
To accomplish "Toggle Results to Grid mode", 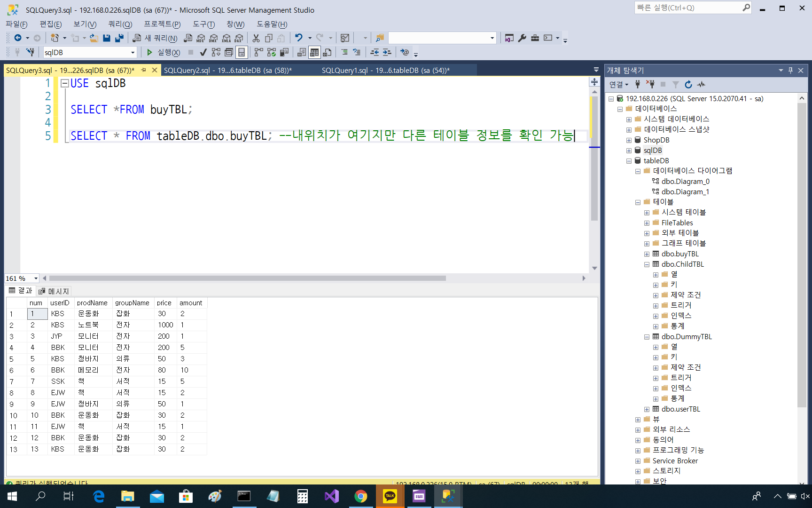I will pyautogui.click(x=314, y=52).
